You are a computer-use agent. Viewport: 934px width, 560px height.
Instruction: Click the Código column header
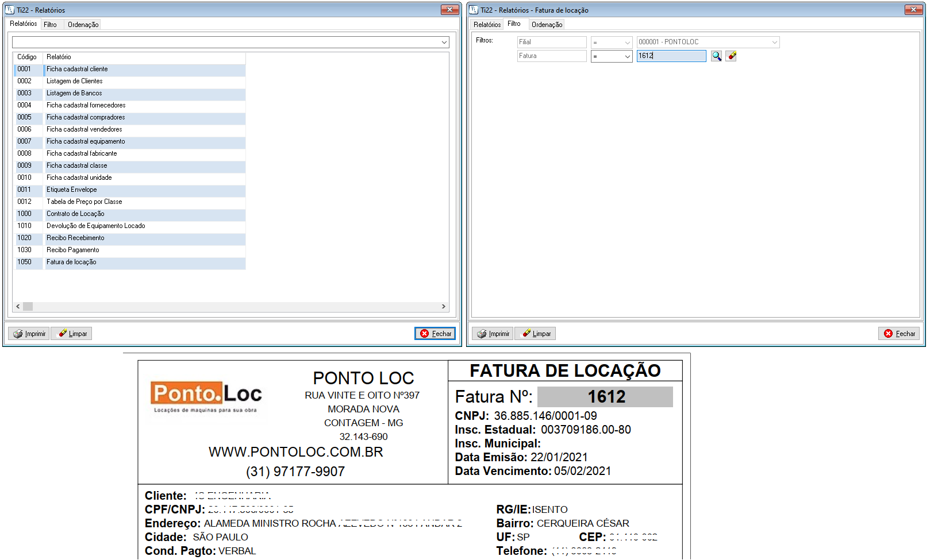pyautogui.click(x=28, y=57)
